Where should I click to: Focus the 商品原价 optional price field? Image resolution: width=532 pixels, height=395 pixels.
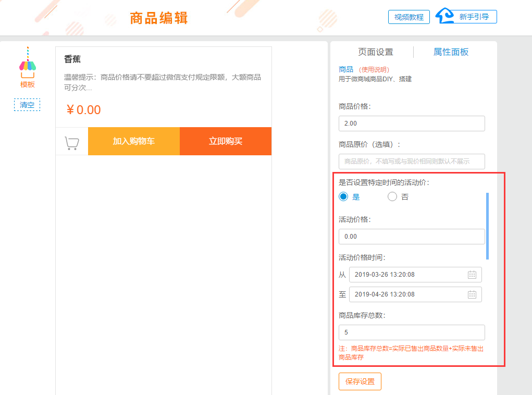412,162
